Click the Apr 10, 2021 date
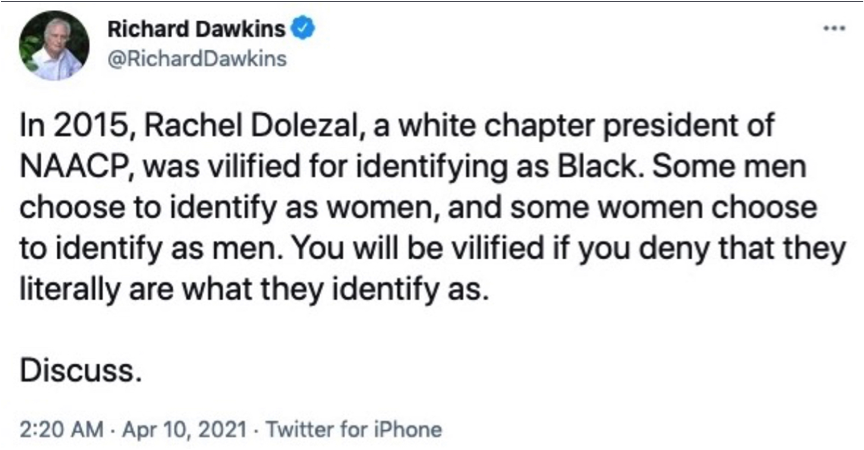Screen dimensions: 864x450 point(184,430)
